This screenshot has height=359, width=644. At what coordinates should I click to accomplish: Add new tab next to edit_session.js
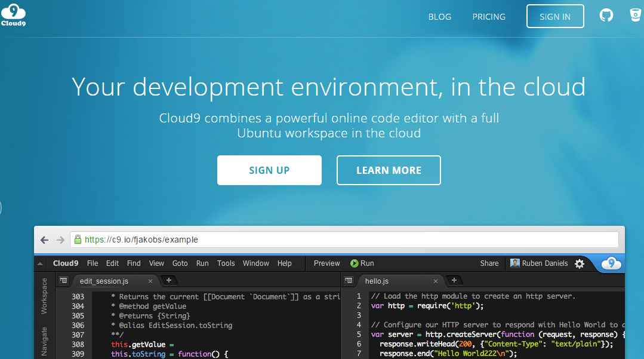(169, 280)
